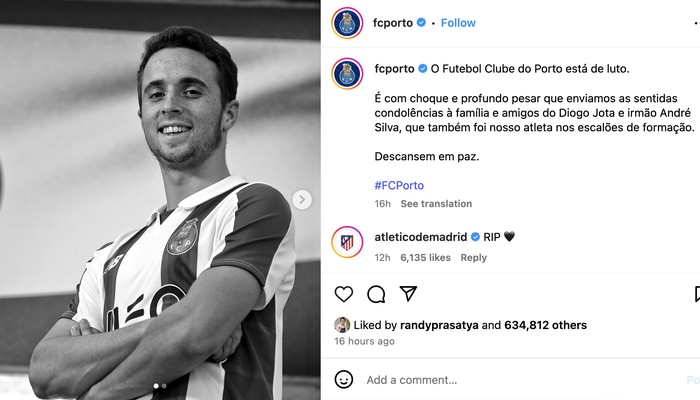The width and height of the screenshot is (700, 400).
Task: Save post with bookmark icon
Action: click(x=697, y=294)
